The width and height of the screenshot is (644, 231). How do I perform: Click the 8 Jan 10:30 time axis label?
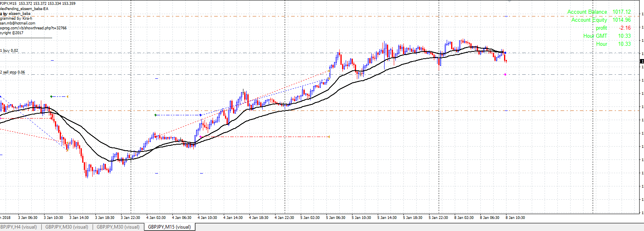point(515,218)
